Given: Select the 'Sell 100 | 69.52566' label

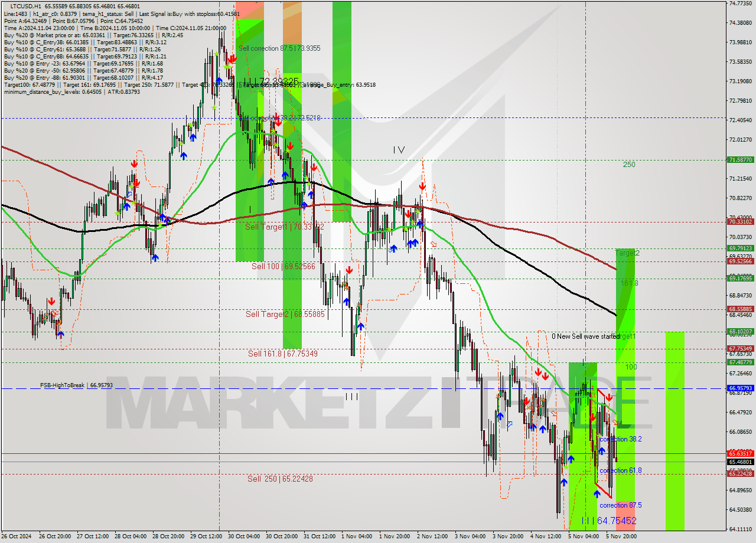Looking at the screenshot, I should (x=283, y=267).
